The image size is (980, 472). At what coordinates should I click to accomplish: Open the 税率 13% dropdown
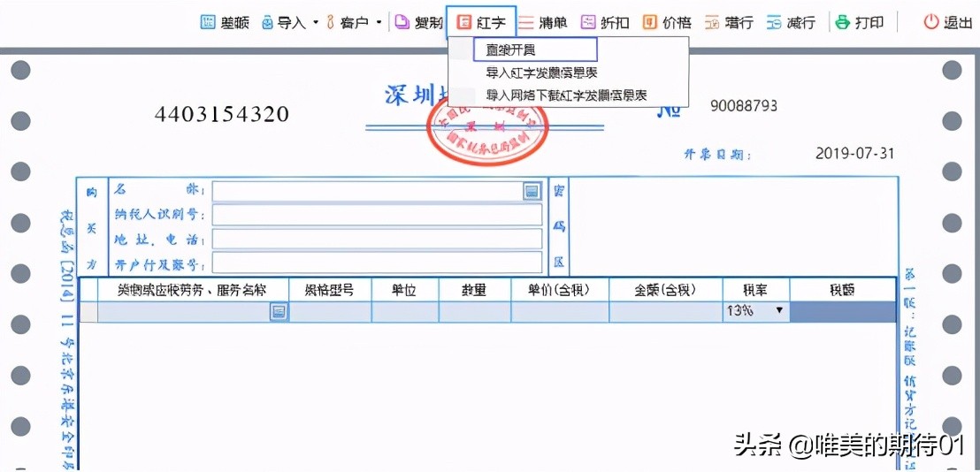[779, 310]
